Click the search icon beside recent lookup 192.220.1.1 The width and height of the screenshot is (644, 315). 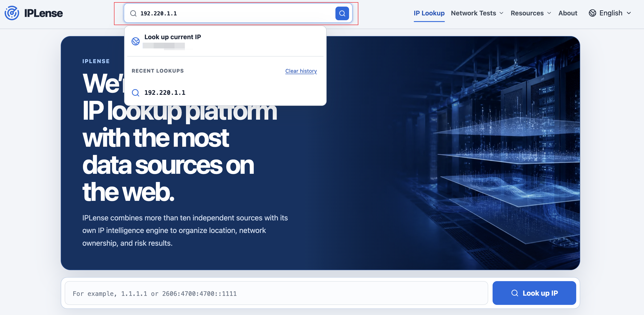[136, 93]
